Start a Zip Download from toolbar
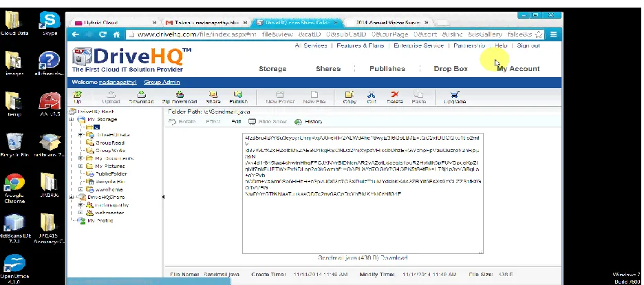The image size is (644, 285). coord(180,98)
